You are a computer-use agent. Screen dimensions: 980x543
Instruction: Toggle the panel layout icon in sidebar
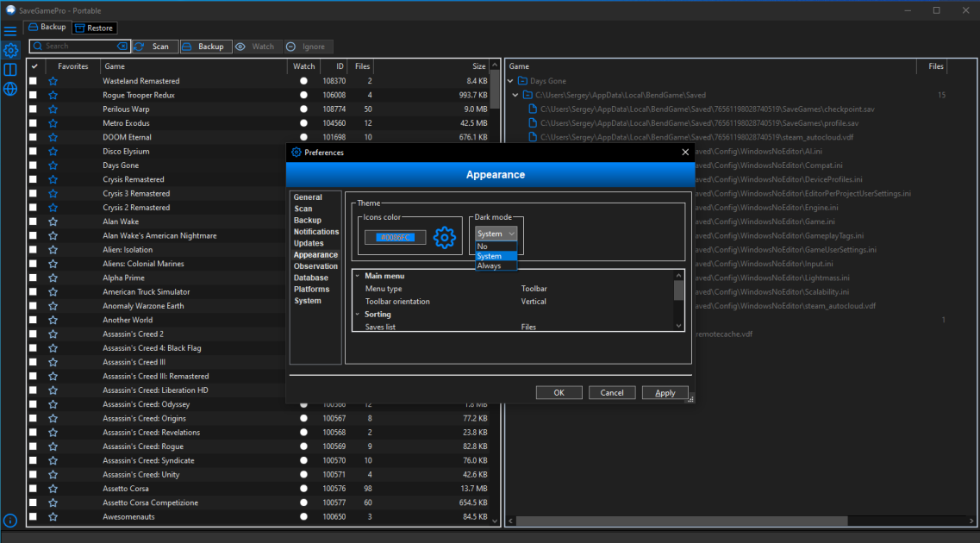coord(10,69)
